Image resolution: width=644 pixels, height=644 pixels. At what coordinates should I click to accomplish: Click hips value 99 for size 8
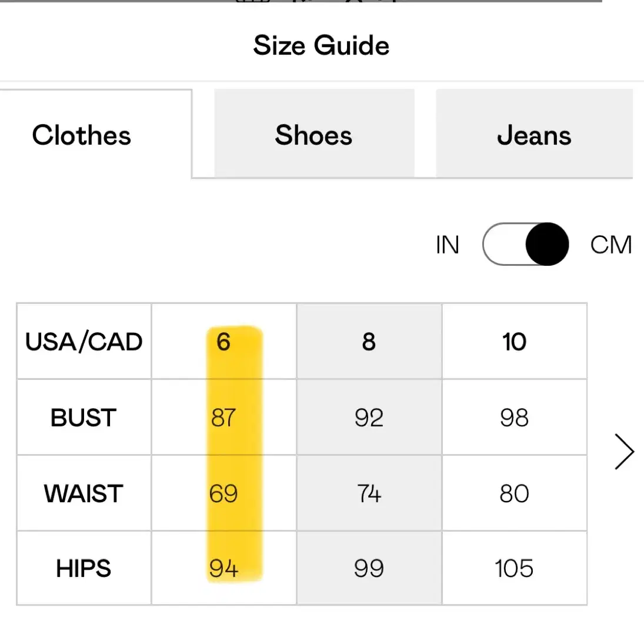369,569
